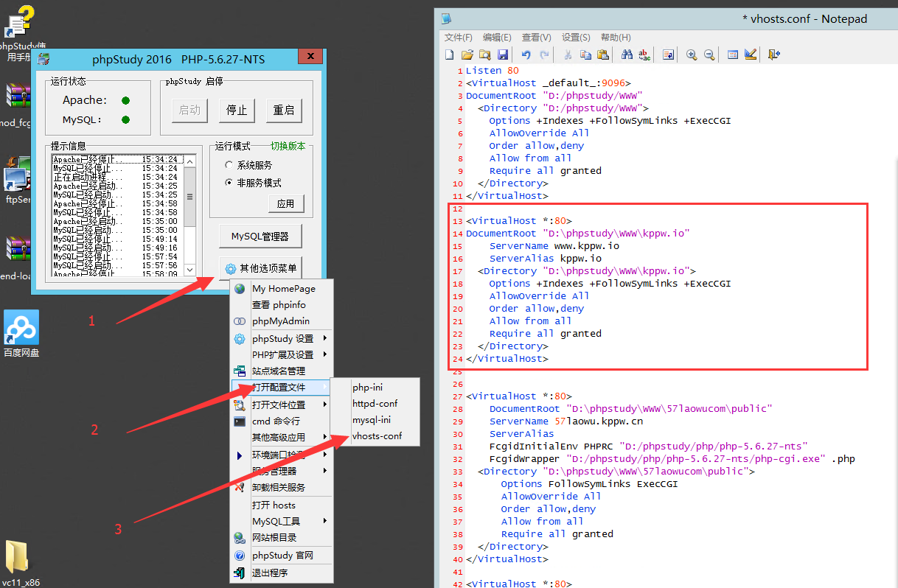The height and width of the screenshot is (588, 898).
Task: Open the 编辑(E) menu in Notepad
Action: pyautogui.click(x=497, y=38)
